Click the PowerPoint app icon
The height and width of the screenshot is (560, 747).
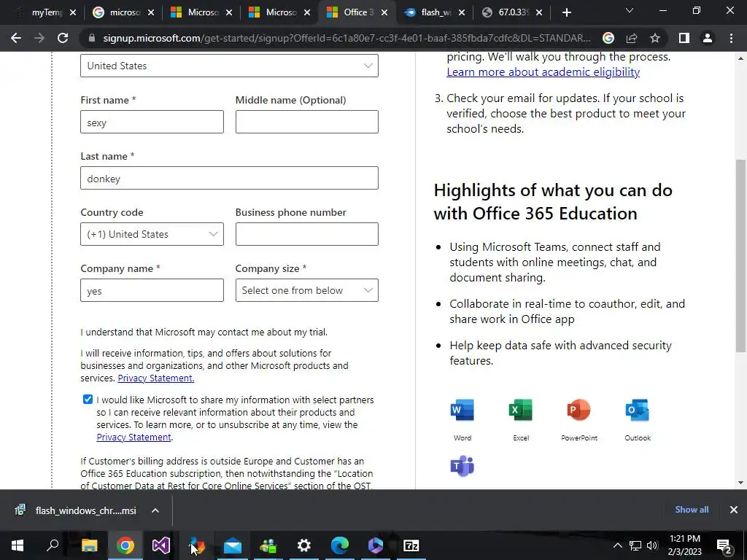[578, 410]
